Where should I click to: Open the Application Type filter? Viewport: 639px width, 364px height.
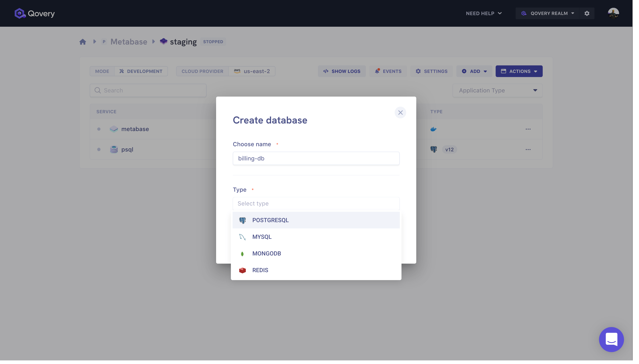[x=497, y=90]
